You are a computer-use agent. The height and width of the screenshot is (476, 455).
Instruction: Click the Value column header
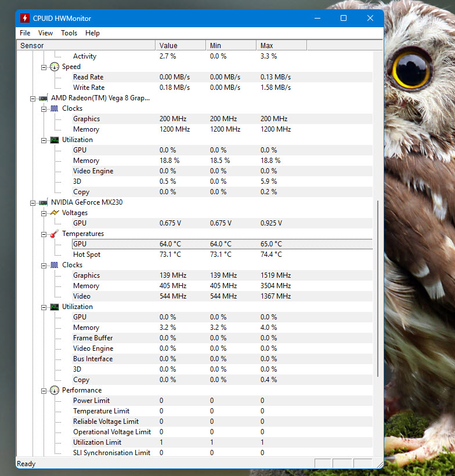pyautogui.click(x=180, y=46)
